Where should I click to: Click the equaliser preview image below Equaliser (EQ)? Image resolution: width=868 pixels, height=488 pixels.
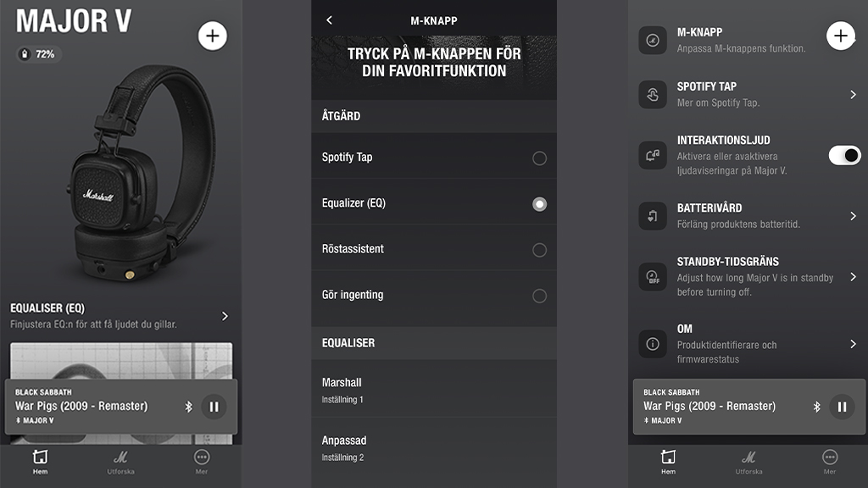(x=121, y=361)
